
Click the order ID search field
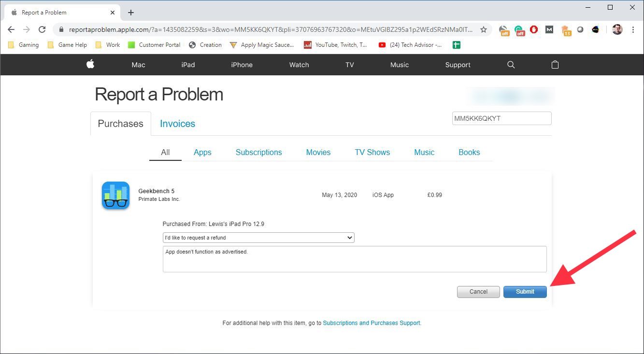[501, 118]
